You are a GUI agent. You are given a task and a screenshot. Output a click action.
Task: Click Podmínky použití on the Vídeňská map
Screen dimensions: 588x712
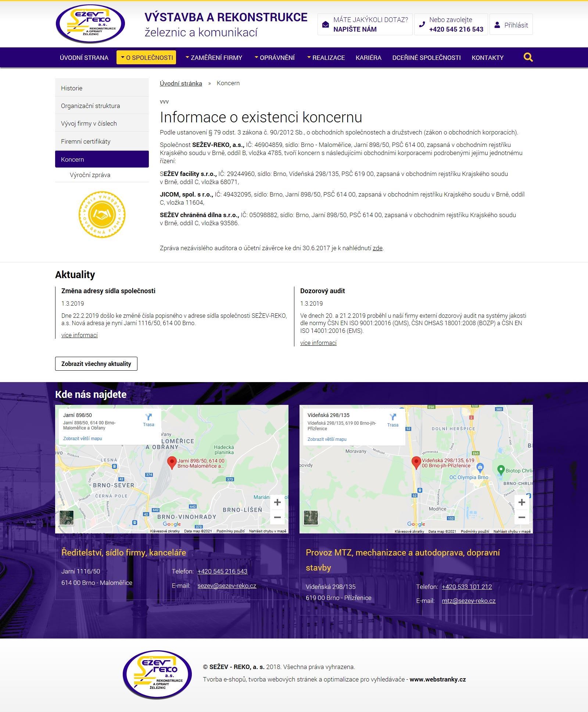coord(475,531)
